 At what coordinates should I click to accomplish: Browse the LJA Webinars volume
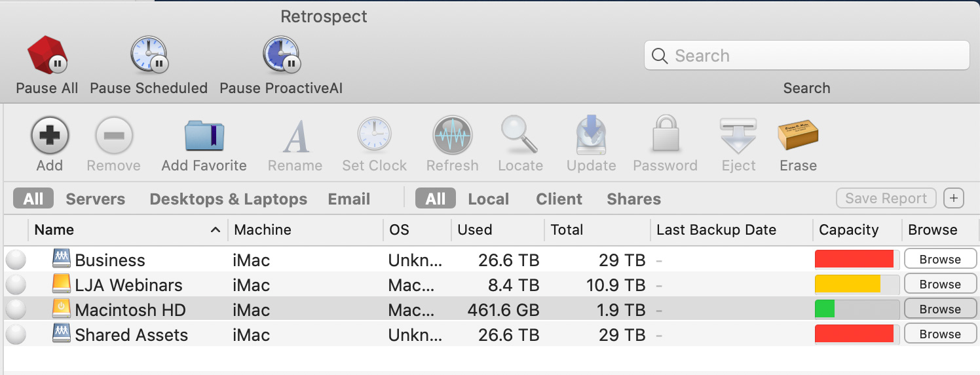pos(940,285)
